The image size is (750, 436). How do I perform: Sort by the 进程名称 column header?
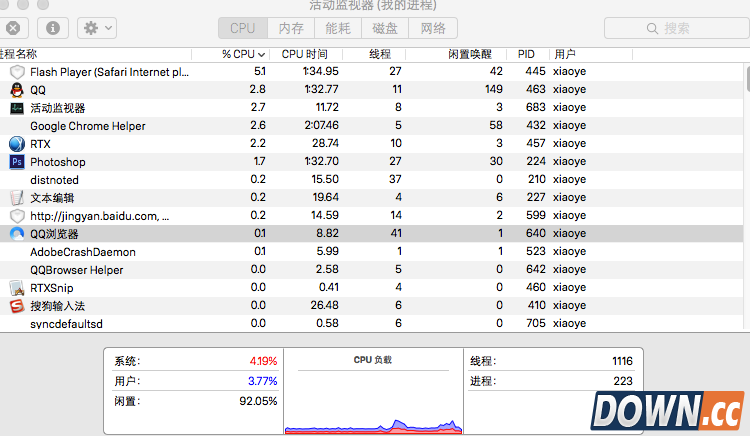tap(18, 54)
